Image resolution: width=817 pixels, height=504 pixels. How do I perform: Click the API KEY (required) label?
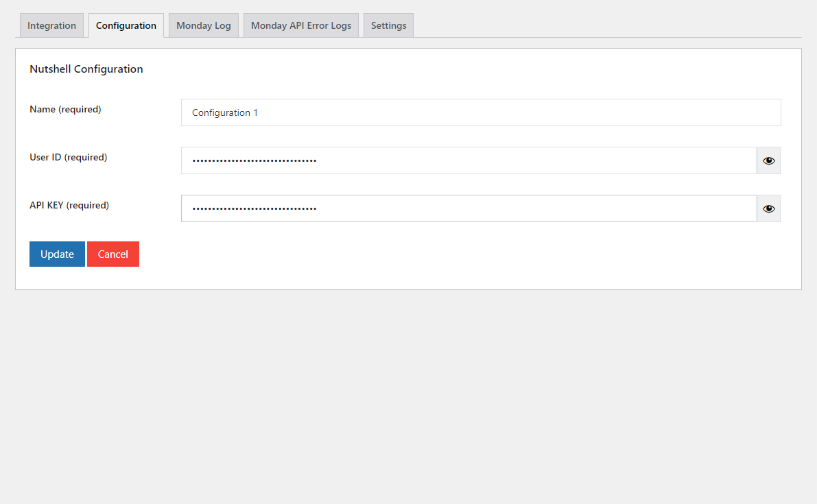pos(69,205)
